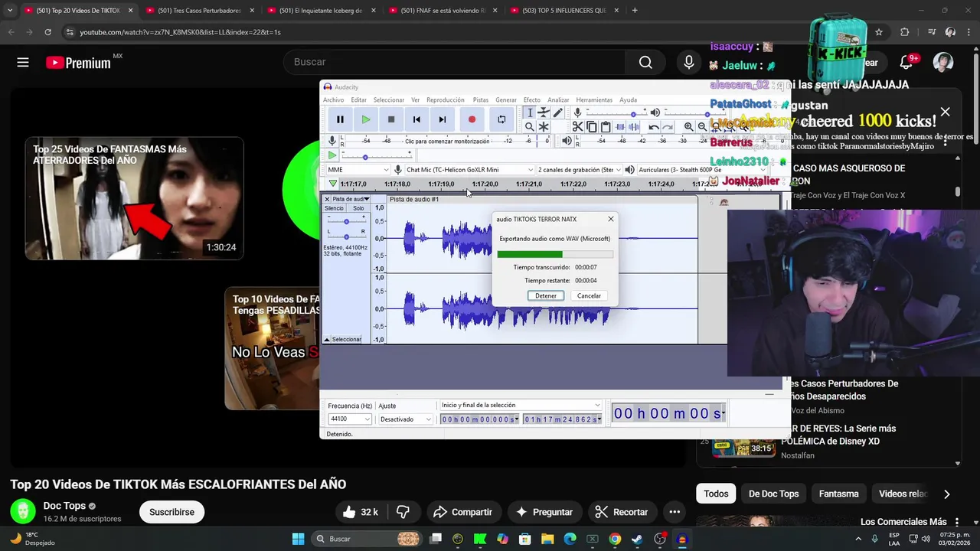Click Cancelar in the export dialog
This screenshot has width=980, height=551.
click(x=589, y=296)
